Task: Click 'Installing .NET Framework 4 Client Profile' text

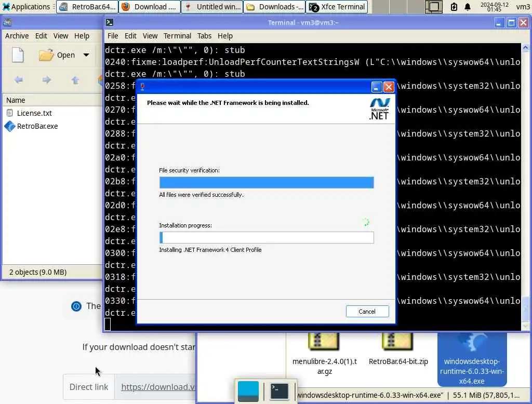Action: 210,250
